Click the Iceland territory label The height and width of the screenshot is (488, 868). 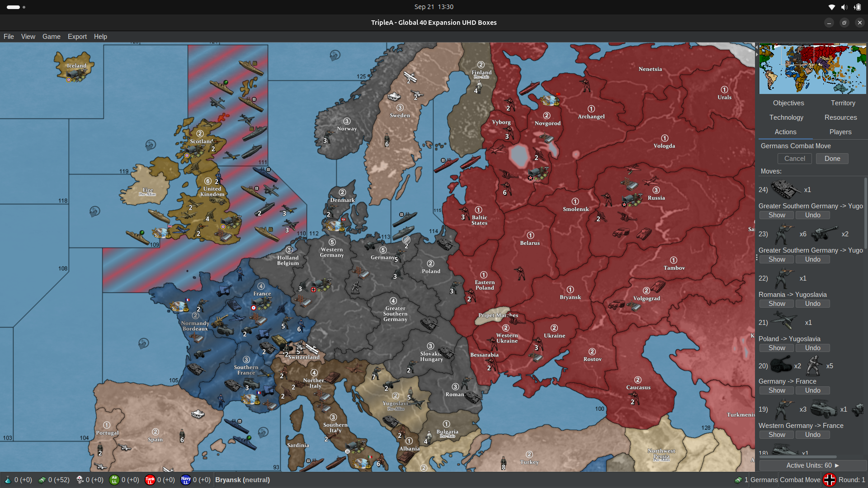point(76,66)
